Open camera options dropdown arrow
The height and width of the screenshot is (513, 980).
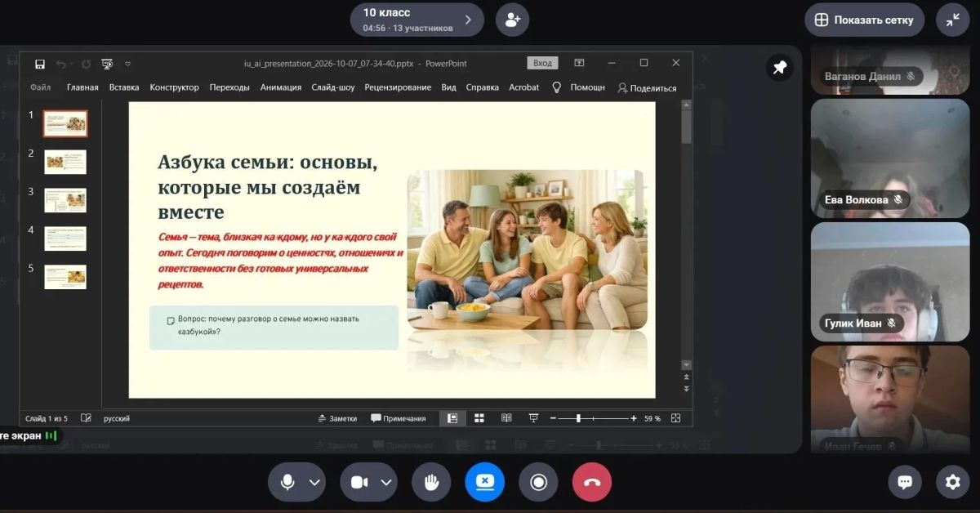point(386,482)
